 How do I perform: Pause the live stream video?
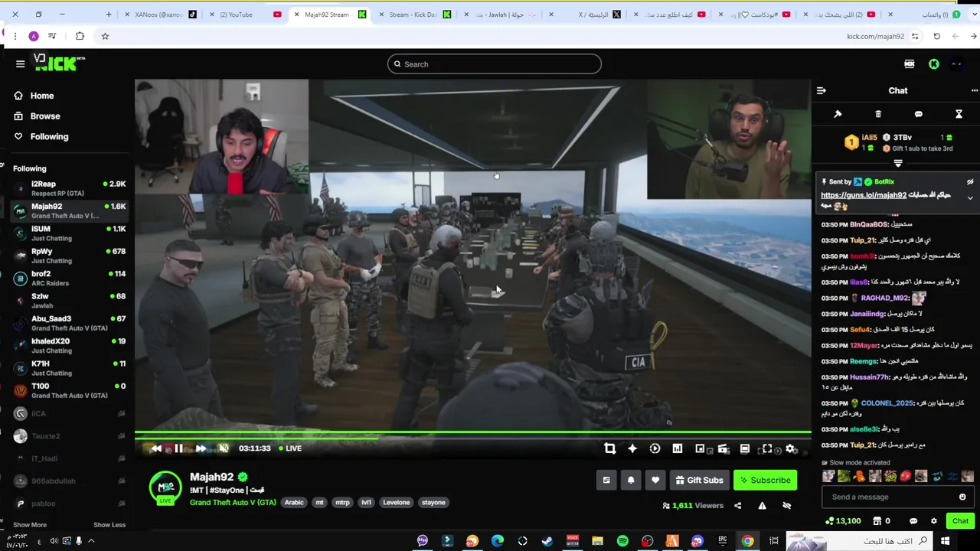point(178,448)
